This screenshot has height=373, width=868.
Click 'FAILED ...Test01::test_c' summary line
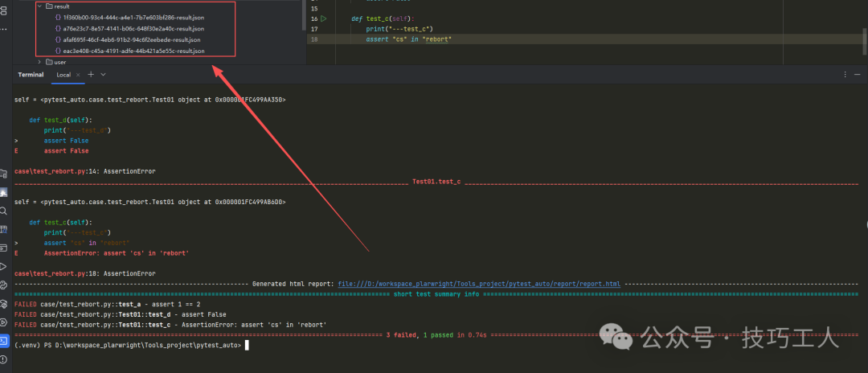170,324
